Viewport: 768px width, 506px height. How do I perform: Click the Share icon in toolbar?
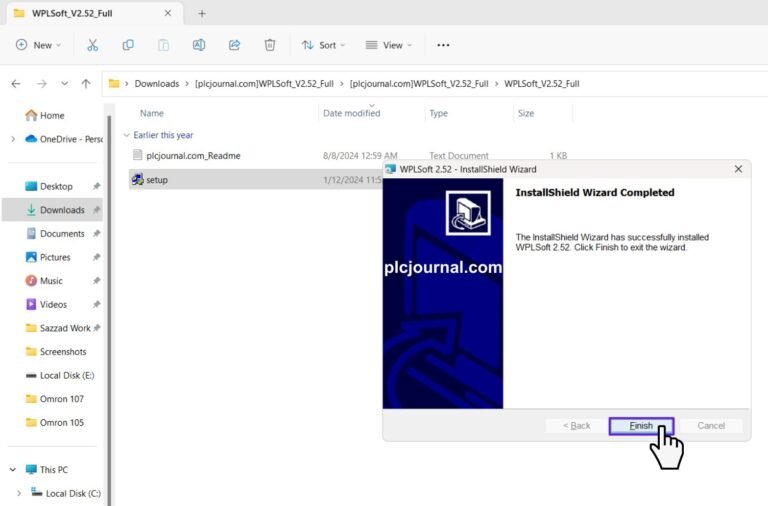234,45
